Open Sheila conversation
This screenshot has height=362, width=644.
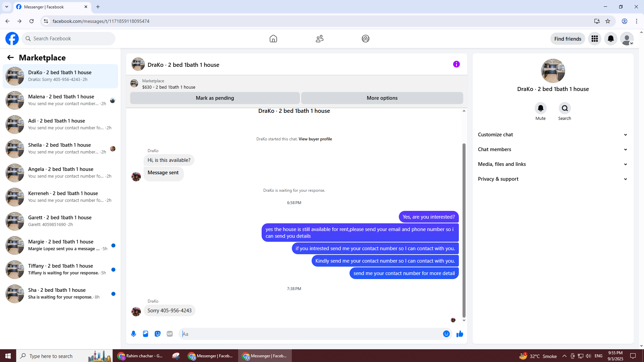point(60,148)
